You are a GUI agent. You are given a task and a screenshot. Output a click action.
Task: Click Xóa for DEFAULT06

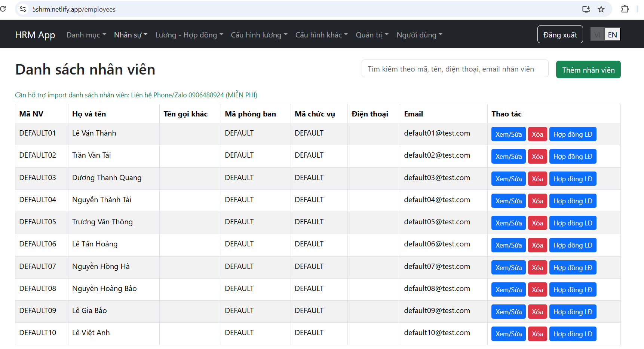[x=537, y=245]
